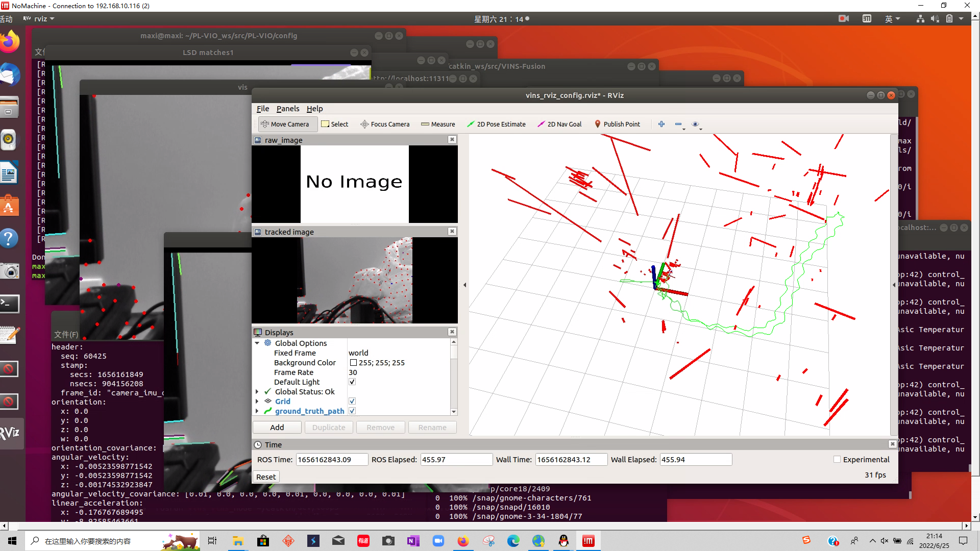Close the Displays panel
The width and height of the screenshot is (980, 551).
[452, 332]
